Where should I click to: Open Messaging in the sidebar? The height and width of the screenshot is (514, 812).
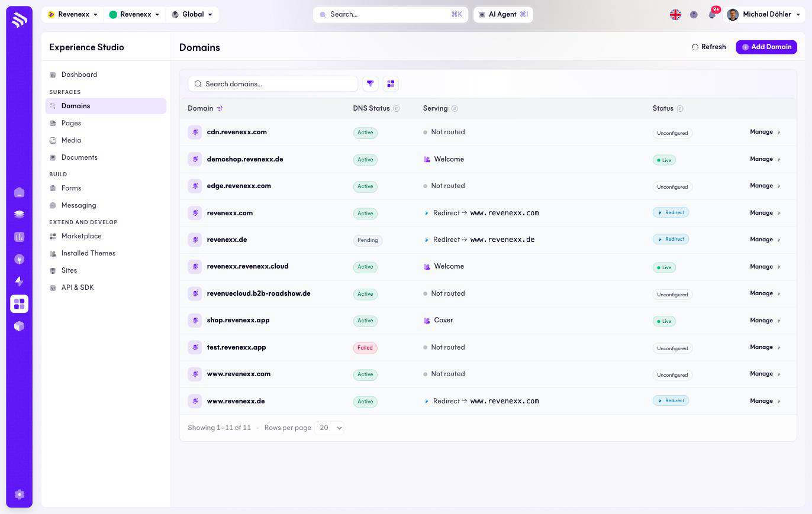coord(105,205)
